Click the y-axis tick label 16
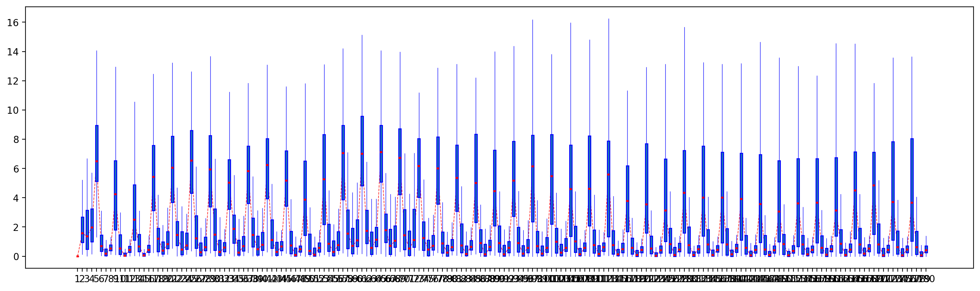980x291 pixels. coord(13,22)
